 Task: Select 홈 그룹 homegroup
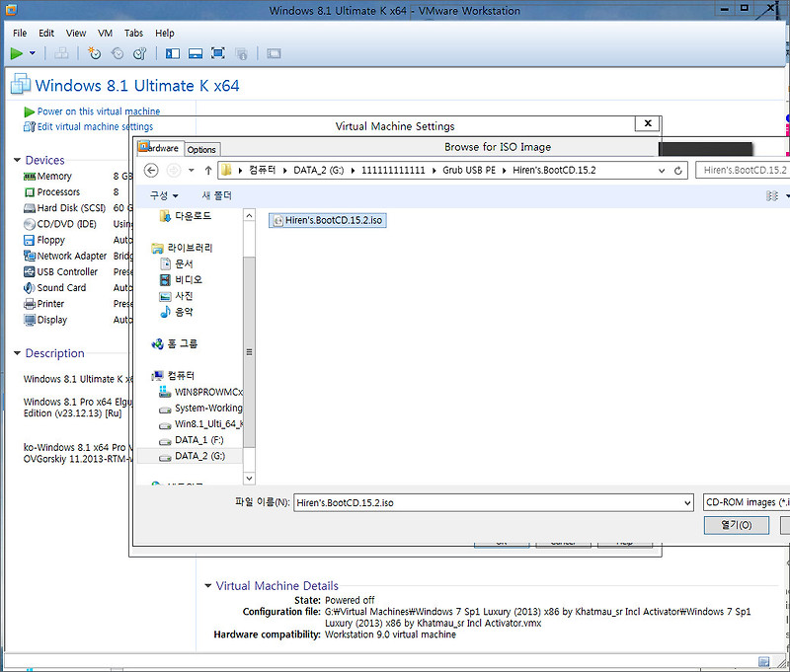(175, 343)
